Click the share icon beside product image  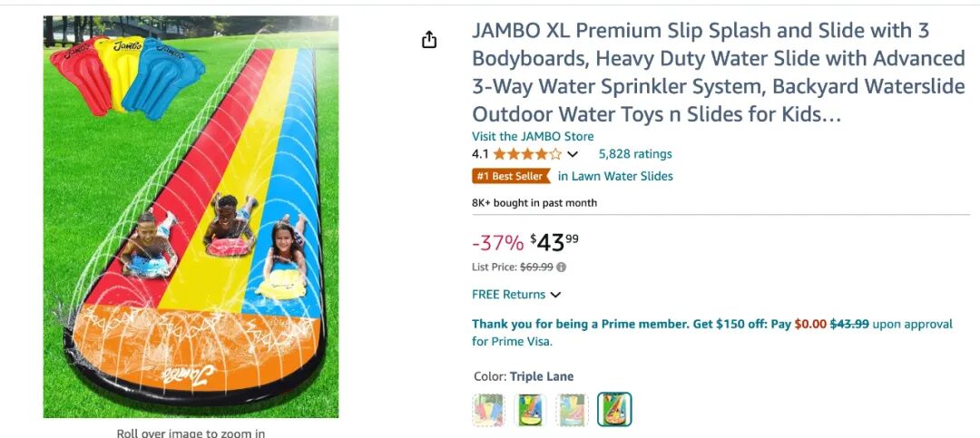click(429, 40)
